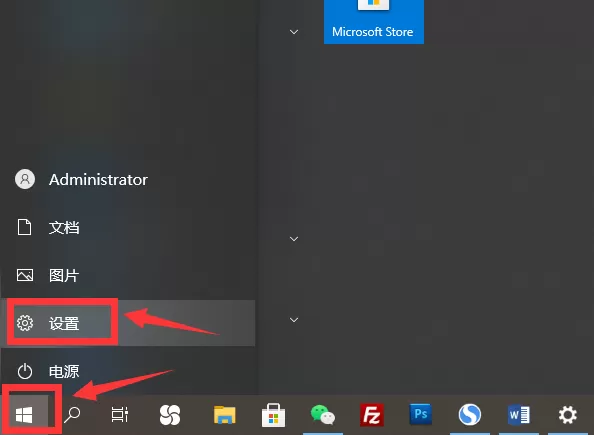This screenshot has height=435, width=594.
Task: Open the Windows Start button
Action: [24, 415]
